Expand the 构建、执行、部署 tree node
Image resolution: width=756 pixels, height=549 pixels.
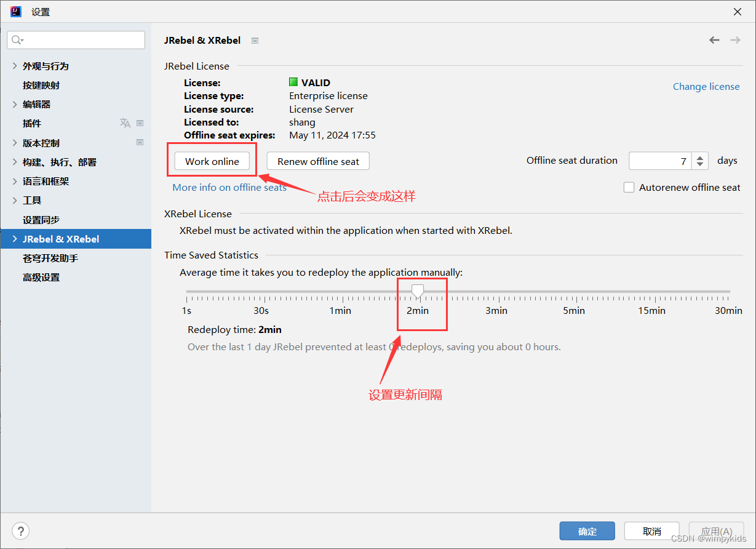(15, 162)
